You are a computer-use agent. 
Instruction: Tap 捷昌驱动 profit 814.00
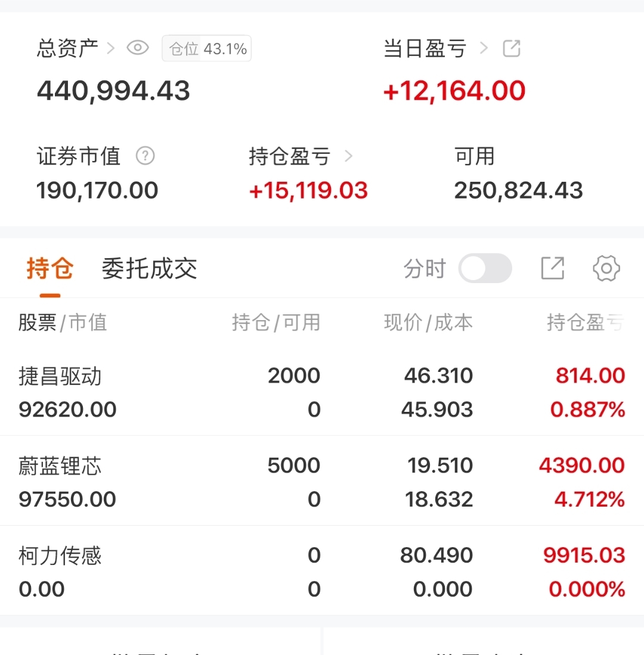[590, 375]
